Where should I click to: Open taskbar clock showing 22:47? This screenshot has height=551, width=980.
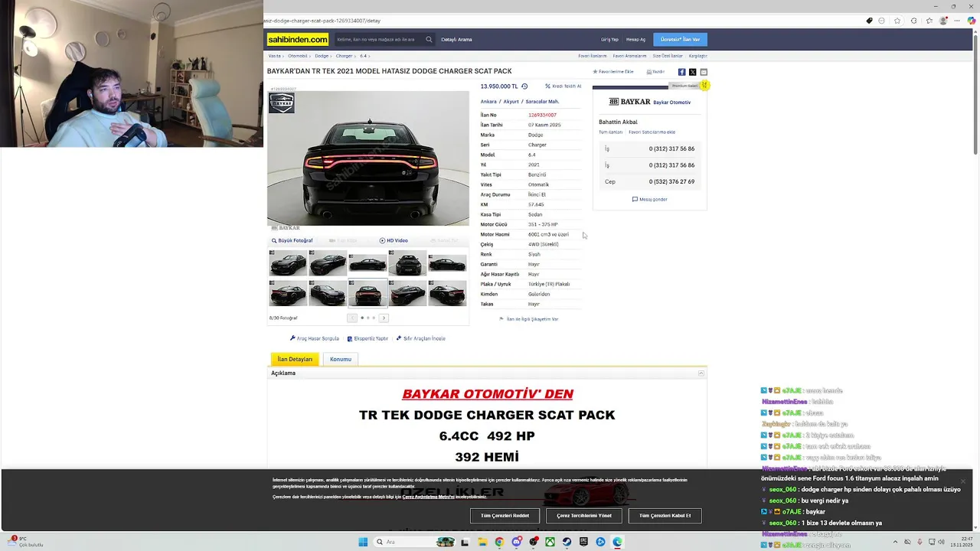tap(961, 542)
